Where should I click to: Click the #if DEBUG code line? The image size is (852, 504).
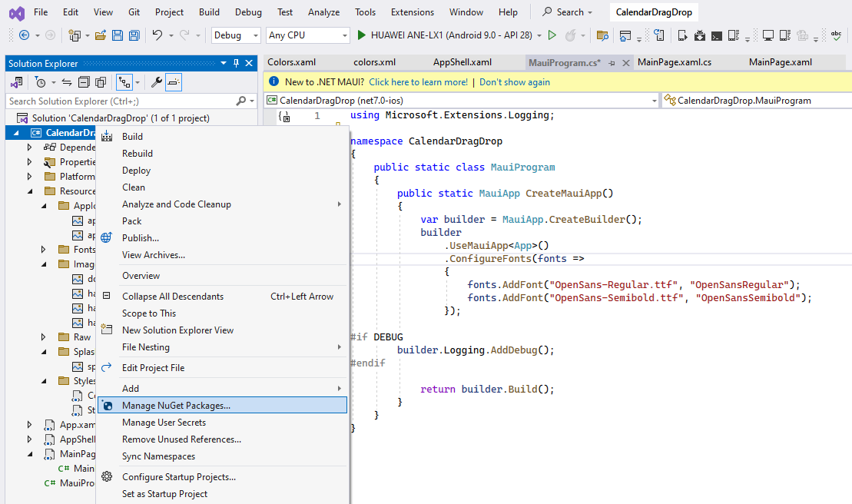pos(376,337)
